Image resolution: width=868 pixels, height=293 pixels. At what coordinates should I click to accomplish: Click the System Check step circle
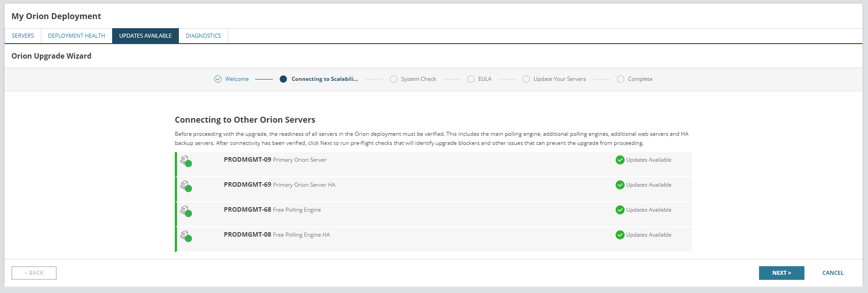tap(394, 79)
